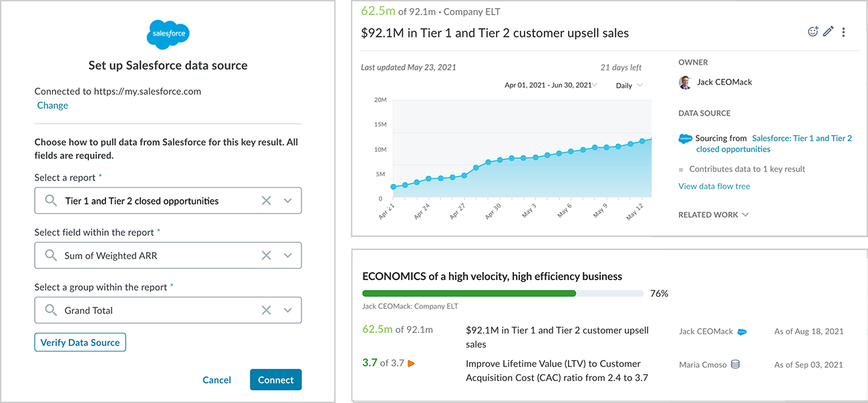The image size is (868, 403).
Task: Click the search icon in the Sum of Weighted ARR field
Action: (x=51, y=255)
